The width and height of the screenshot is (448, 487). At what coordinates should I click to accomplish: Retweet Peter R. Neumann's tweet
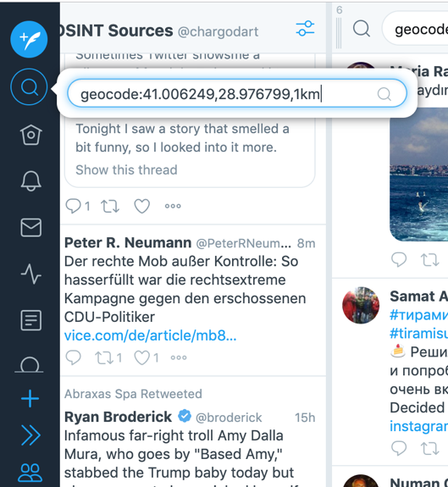pos(103,357)
